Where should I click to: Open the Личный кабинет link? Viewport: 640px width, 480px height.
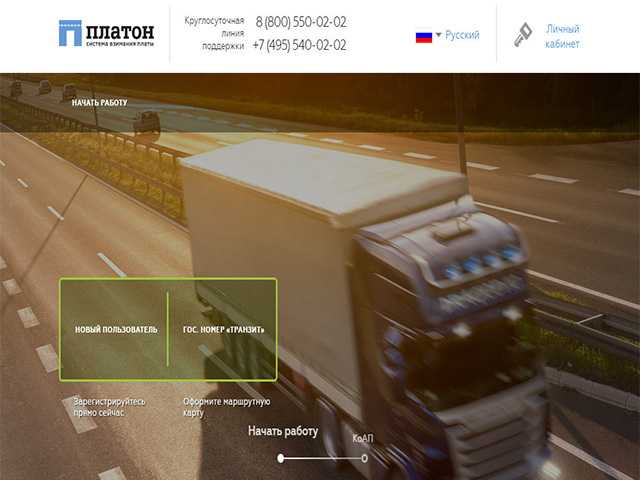[562, 36]
